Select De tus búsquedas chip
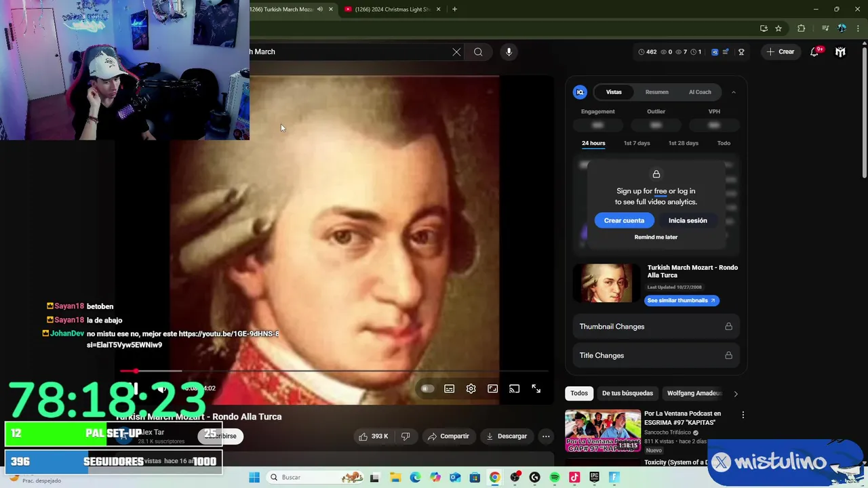 (x=627, y=393)
